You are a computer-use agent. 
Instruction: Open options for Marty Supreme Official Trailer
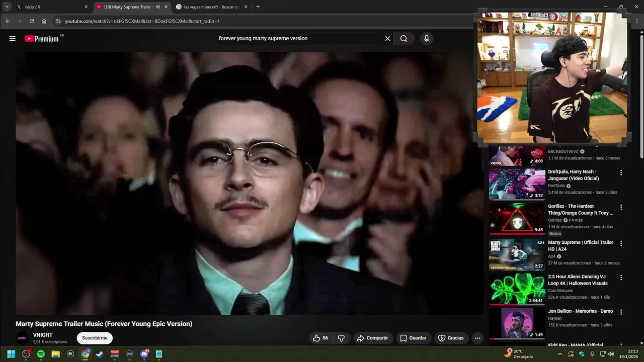pos(621,243)
